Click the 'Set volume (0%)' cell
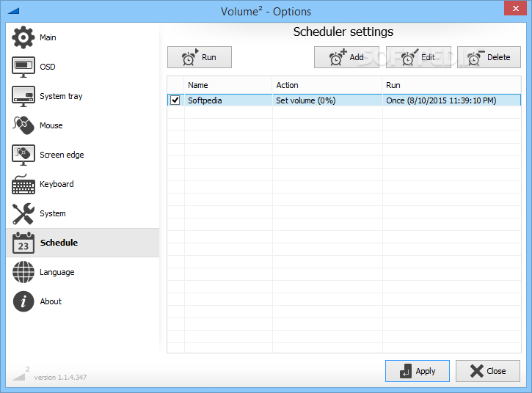 click(x=327, y=100)
